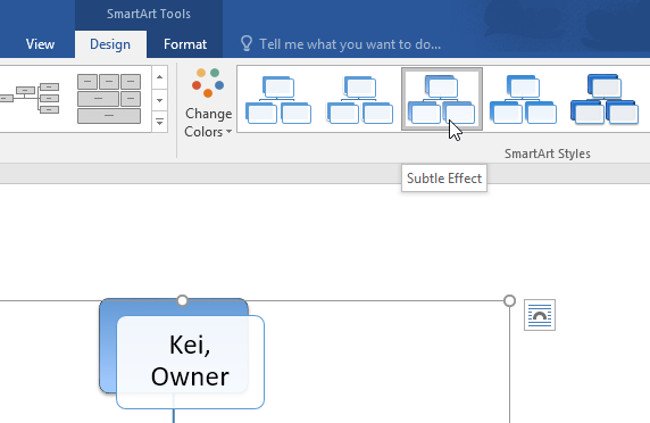
Task: Expand the layouts gallery with More arrow
Action: (x=159, y=122)
